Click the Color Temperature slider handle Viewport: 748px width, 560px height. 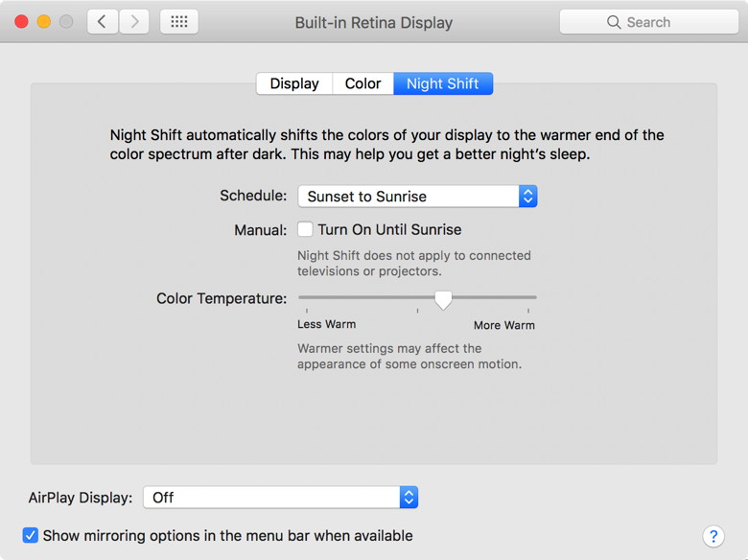click(443, 300)
